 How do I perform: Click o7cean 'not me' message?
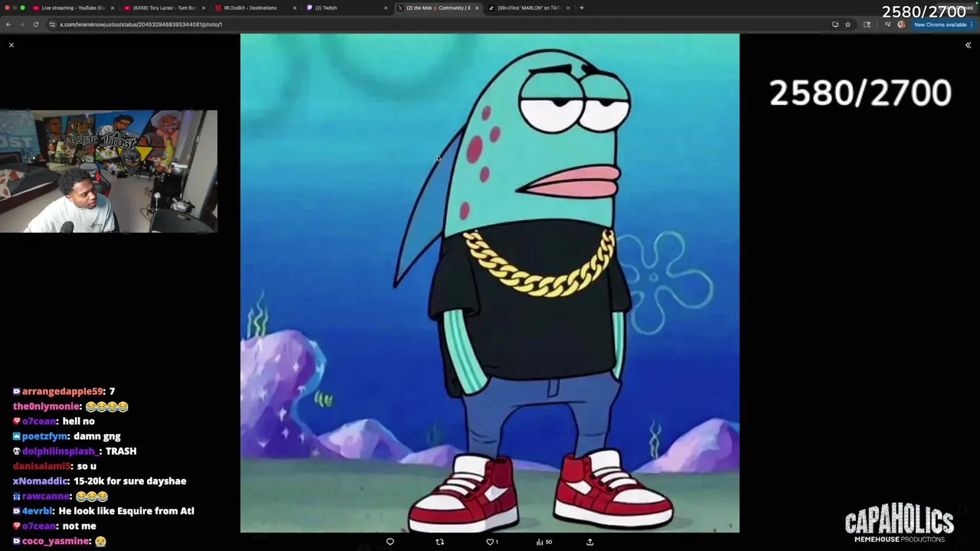coord(54,526)
